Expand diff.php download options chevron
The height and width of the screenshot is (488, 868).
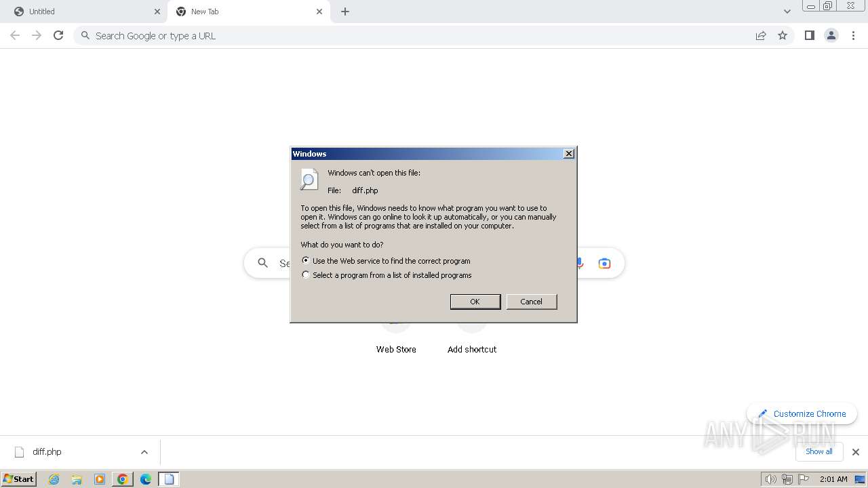pos(144,452)
